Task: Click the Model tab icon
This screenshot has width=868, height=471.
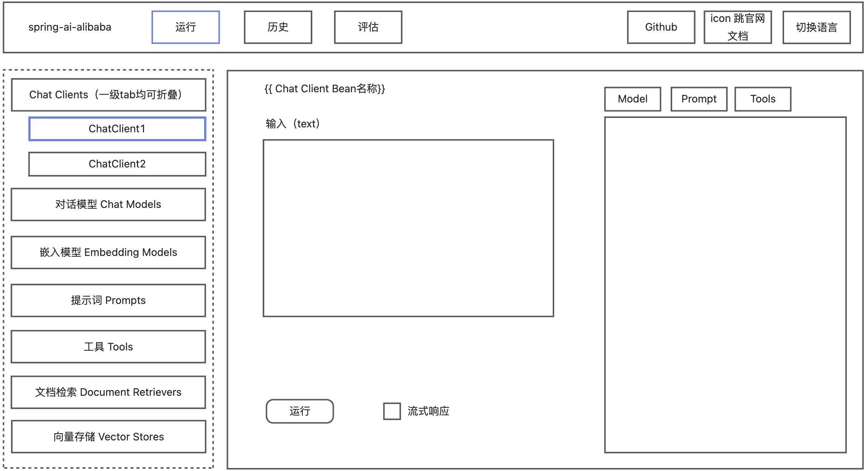Action: point(634,98)
